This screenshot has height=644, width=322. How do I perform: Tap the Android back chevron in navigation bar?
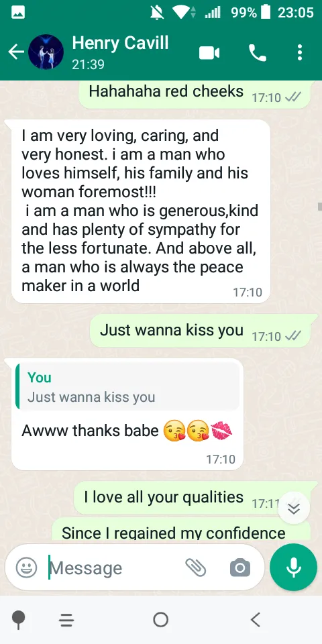tap(256, 619)
